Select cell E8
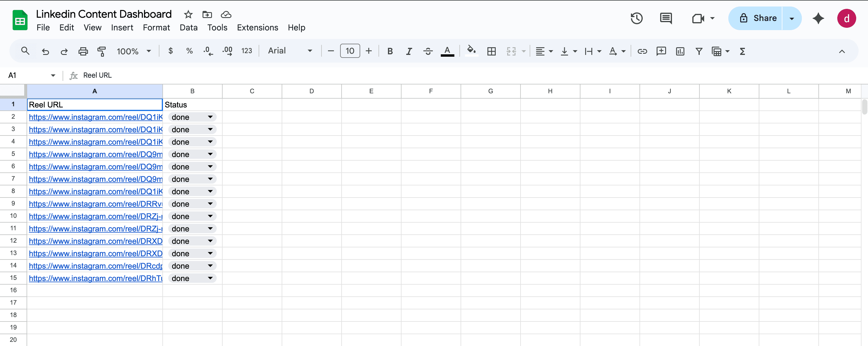This screenshot has height=346, width=868. click(371, 191)
